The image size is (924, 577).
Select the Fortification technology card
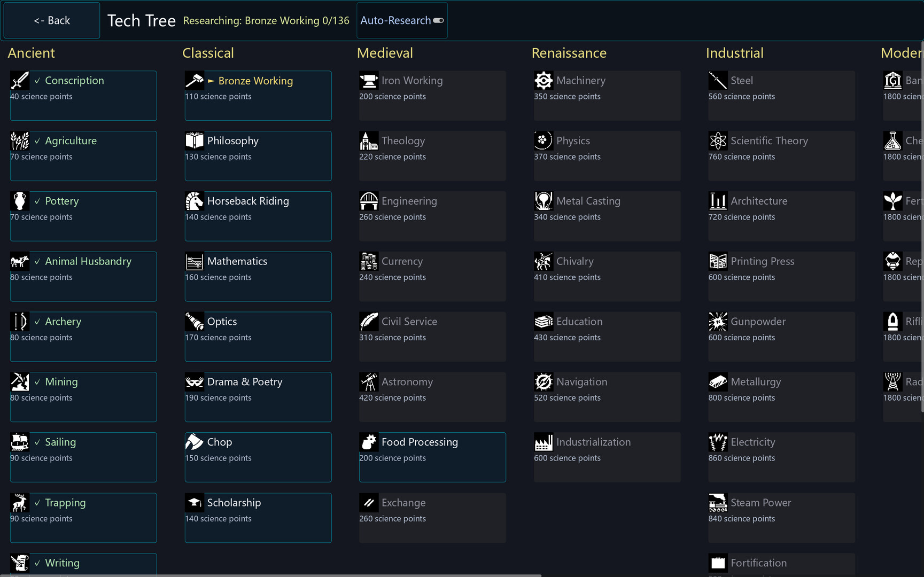click(x=781, y=565)
